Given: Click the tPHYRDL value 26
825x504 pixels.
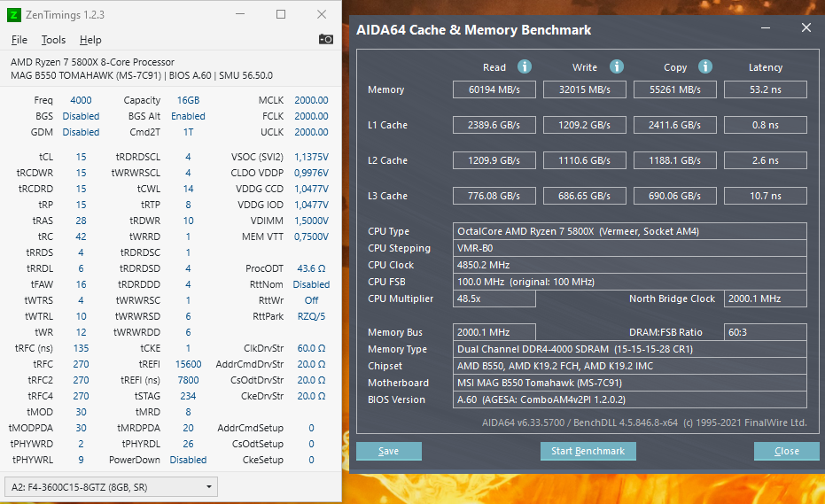Looking at the screenshot, I should click(188, 444).
